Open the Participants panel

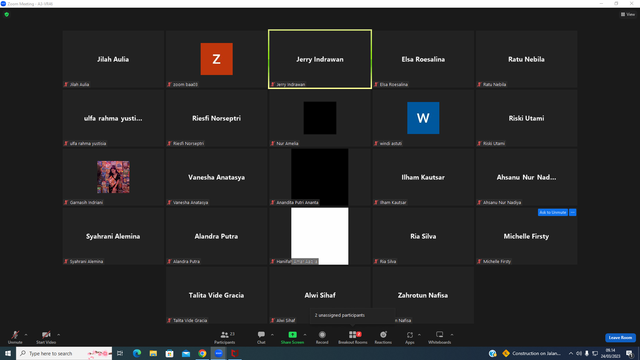(x=224, y=337)
